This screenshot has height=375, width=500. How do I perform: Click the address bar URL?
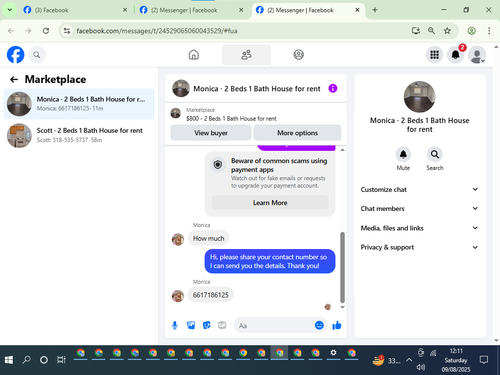pyautogui.click(x=157, y=31)
